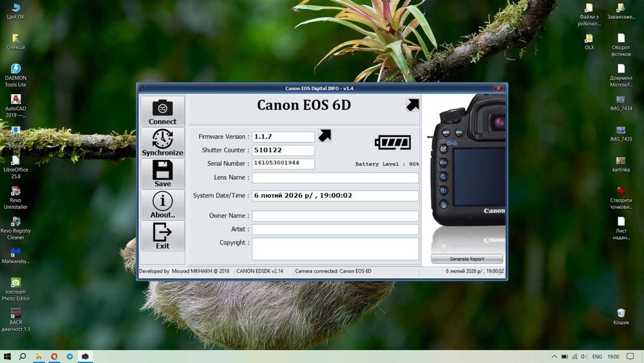Click the taskbar search magnifier
644x363 pixels.
(23, 357)
